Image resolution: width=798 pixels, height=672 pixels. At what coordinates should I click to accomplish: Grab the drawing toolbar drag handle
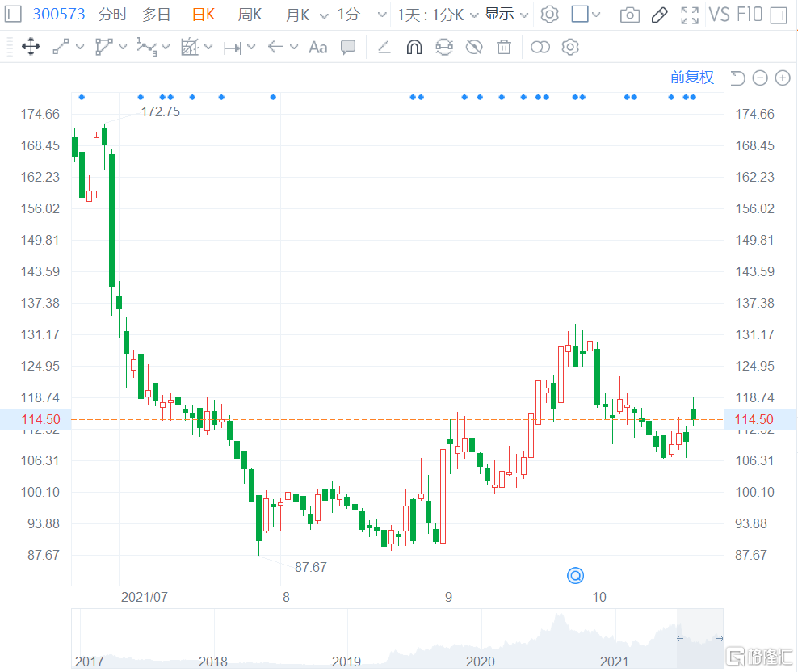(10, 48)
